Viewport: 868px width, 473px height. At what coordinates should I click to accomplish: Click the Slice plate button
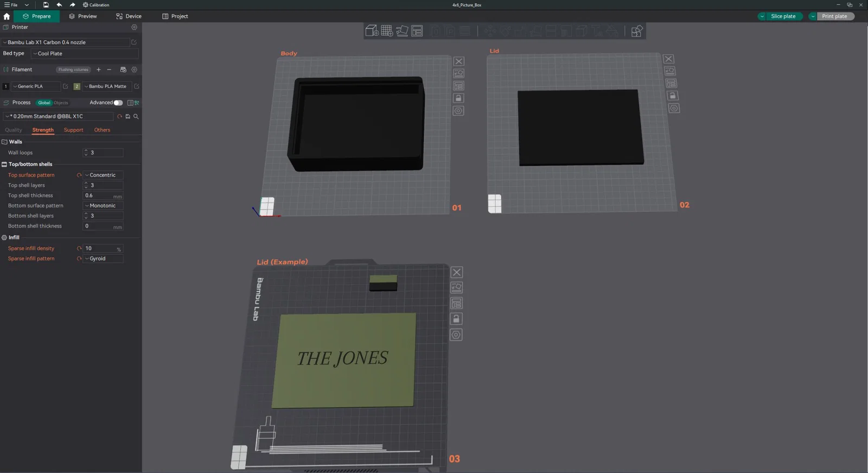pyautogui.click(x=783, y=16)
